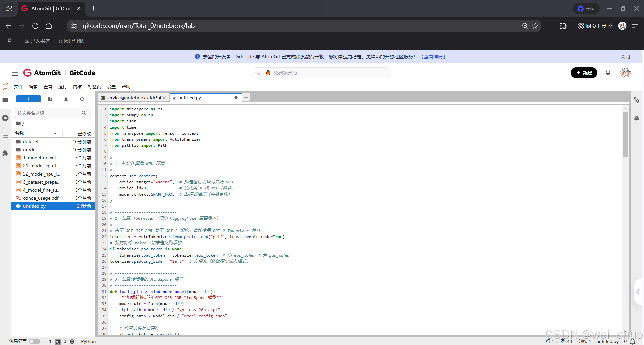The image size is (644, 345).
Task: Click the AtomGit logo
Action: (x=42, y=73)
